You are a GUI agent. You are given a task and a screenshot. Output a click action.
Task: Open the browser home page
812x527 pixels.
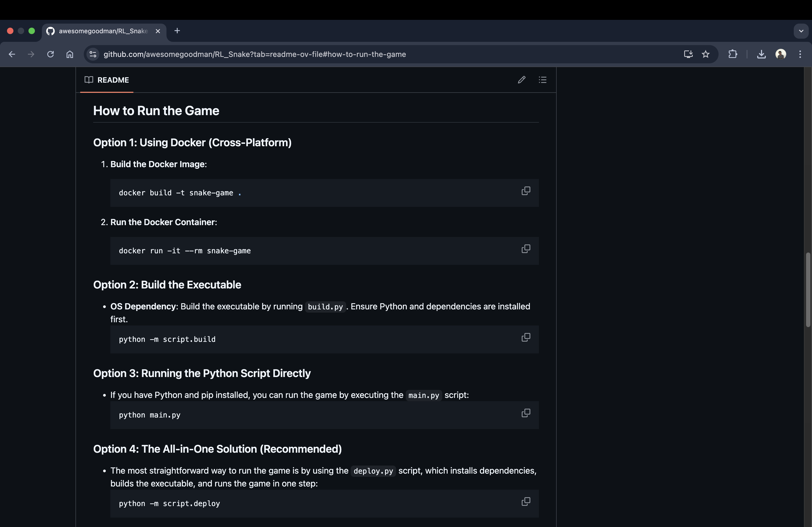(x=70, y=54)
